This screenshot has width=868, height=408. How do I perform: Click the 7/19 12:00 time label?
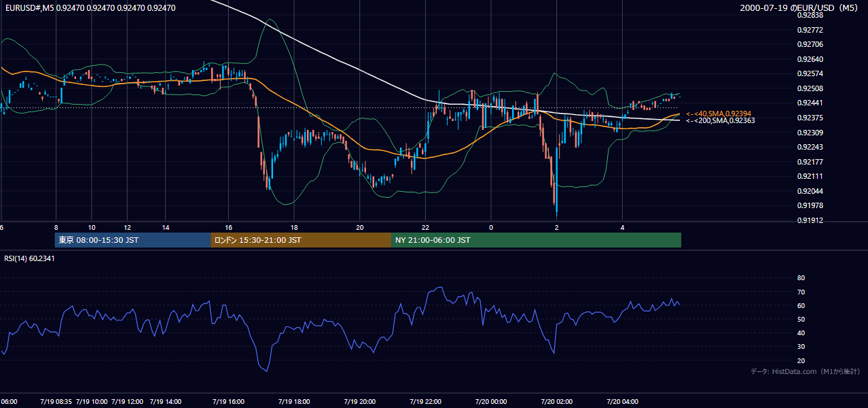pyautogui.click(x=127, y=402)
